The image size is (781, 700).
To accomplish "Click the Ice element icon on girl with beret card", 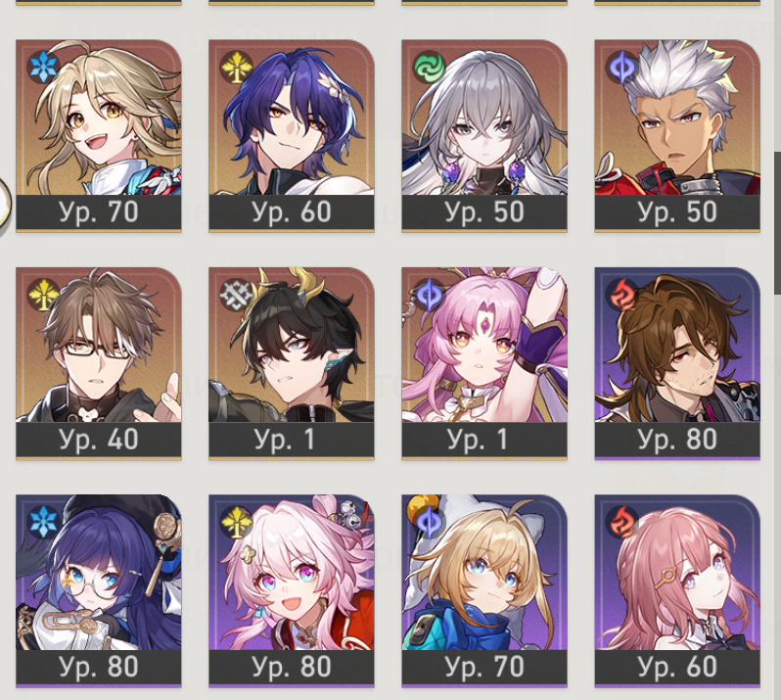I will click(44, 522).
